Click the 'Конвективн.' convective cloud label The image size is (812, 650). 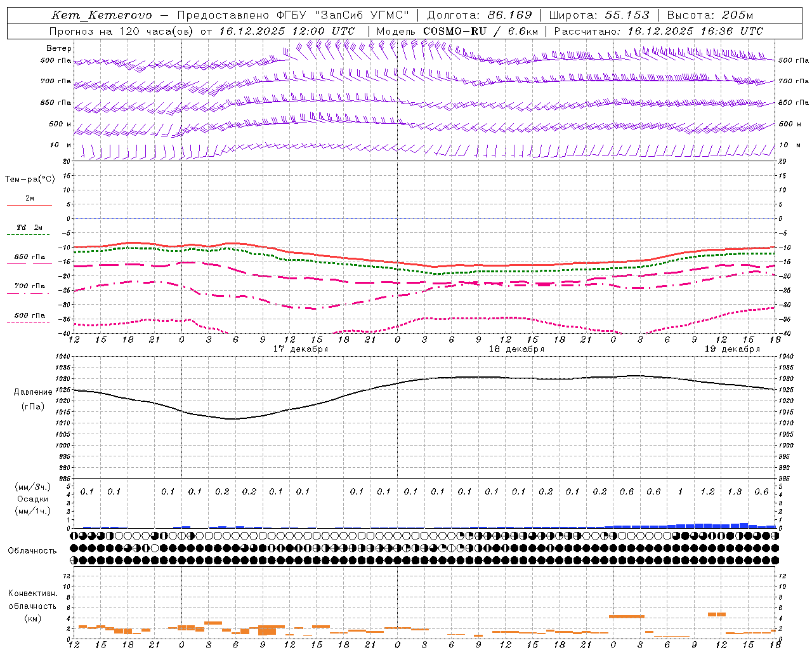[x=32, y=594]
